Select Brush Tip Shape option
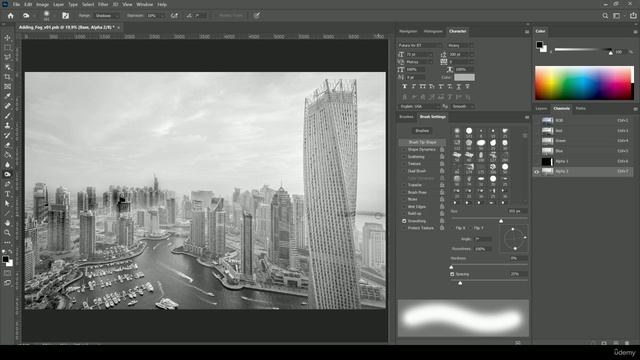Screen dimensions: 640x360 [422, 142]
